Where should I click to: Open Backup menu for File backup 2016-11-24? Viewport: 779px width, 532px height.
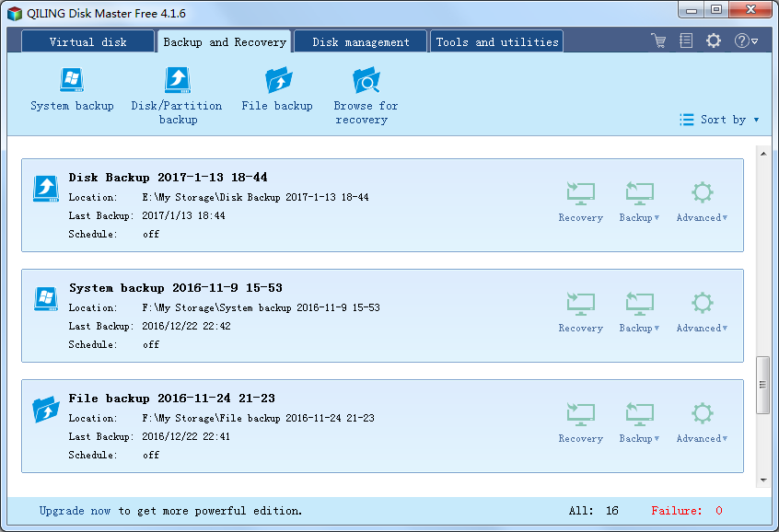pyautogui.click(x=639, y=422)
